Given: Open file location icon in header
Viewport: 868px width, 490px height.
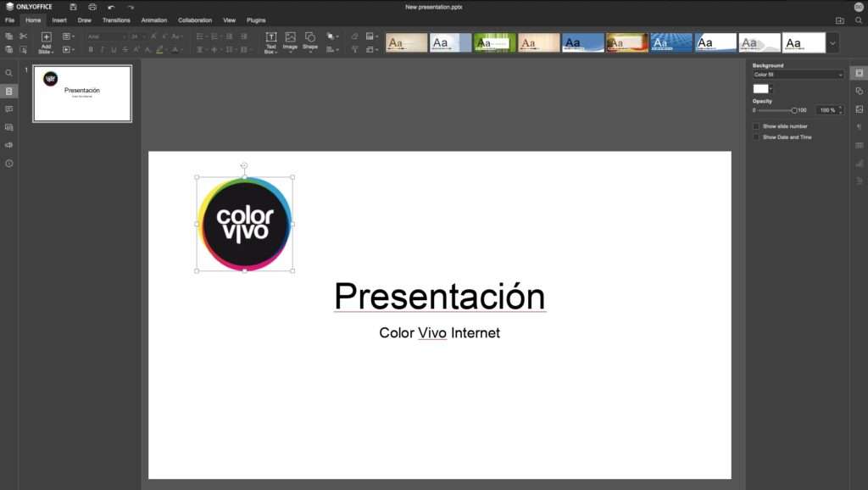Looking at the screenshot, I should (x=840, y=20).
